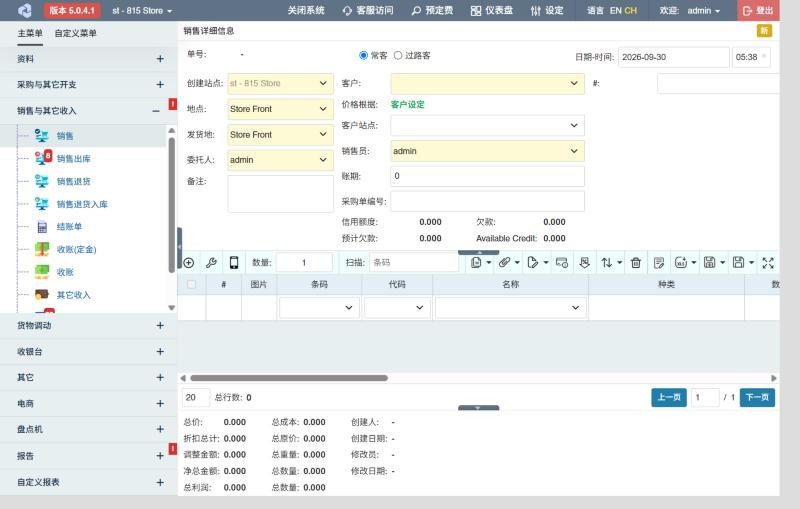Open the 客户站点 dropdown
This screenshot has height=509, width=800.
[x=487, y=125]
